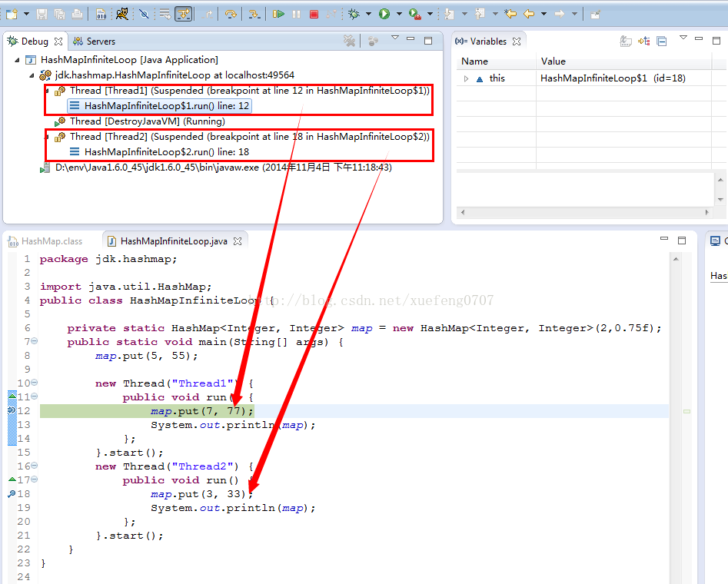Toggle the breakpoint marker at line 18

(x=12, y=494)
